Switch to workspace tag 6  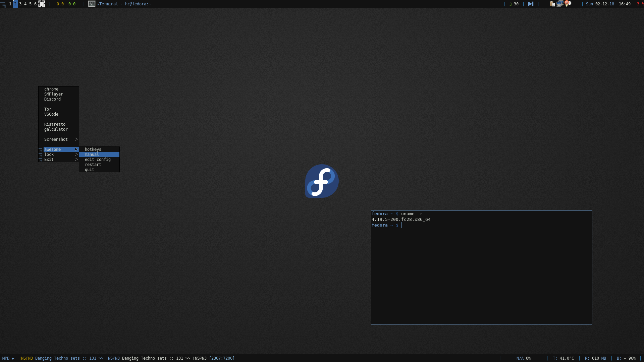[x=35, y=4]
